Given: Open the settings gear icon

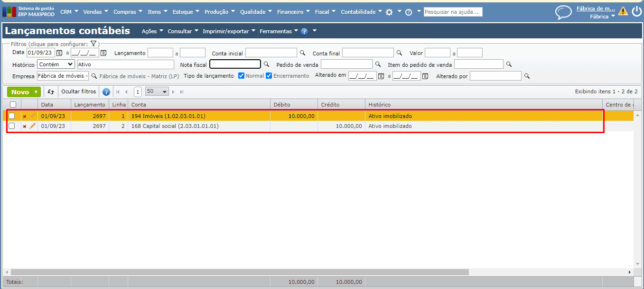Looking at the screenshot, I should click(389, 12).
